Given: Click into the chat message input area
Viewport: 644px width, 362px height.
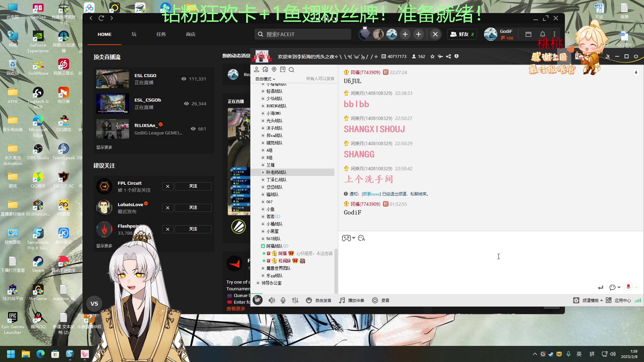Looking at the screenshot, I should click(491, 263).
